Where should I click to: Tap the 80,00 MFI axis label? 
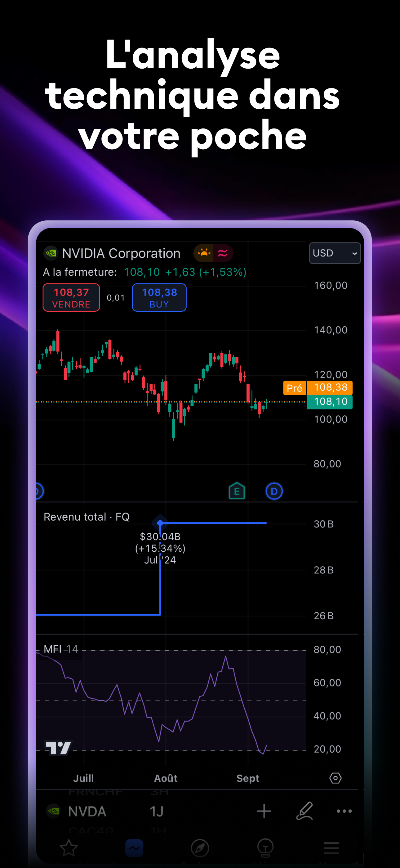click(327, 649)
